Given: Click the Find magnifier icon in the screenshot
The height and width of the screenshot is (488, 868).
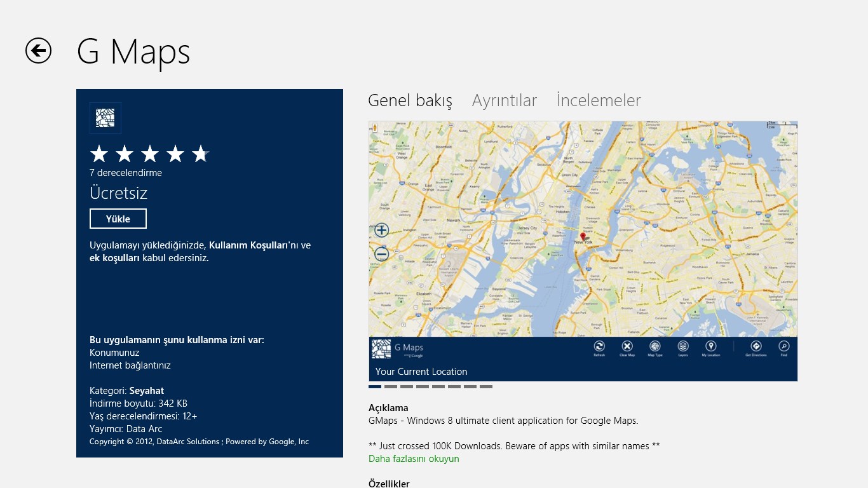Looking at the screenshot, I should point(784,346).
